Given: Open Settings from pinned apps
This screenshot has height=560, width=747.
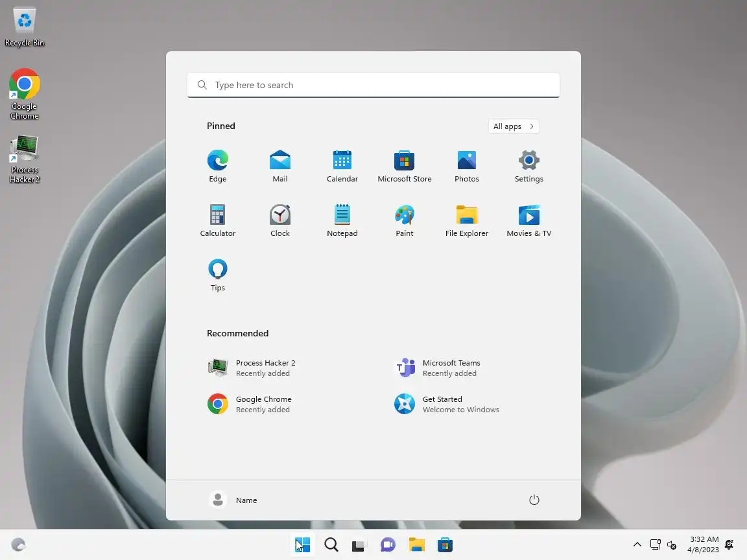Looking at the screenshot, I should [x=529, y=166].
